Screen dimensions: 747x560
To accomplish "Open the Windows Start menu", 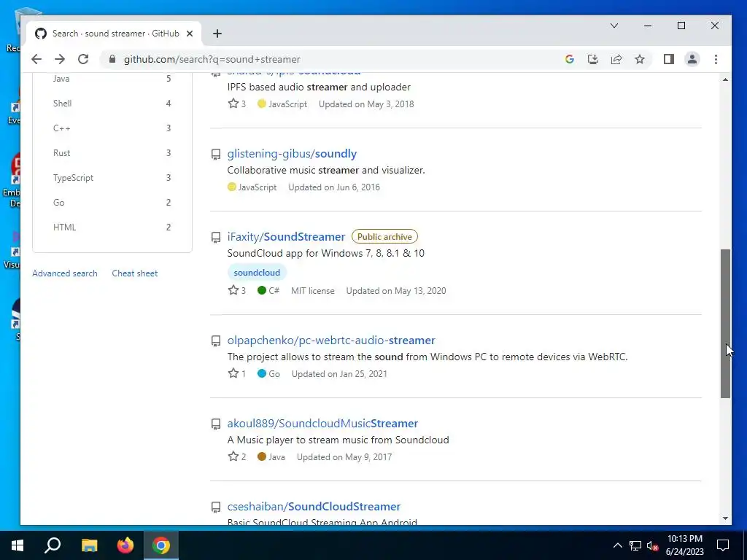I will (x=18, y=545).
